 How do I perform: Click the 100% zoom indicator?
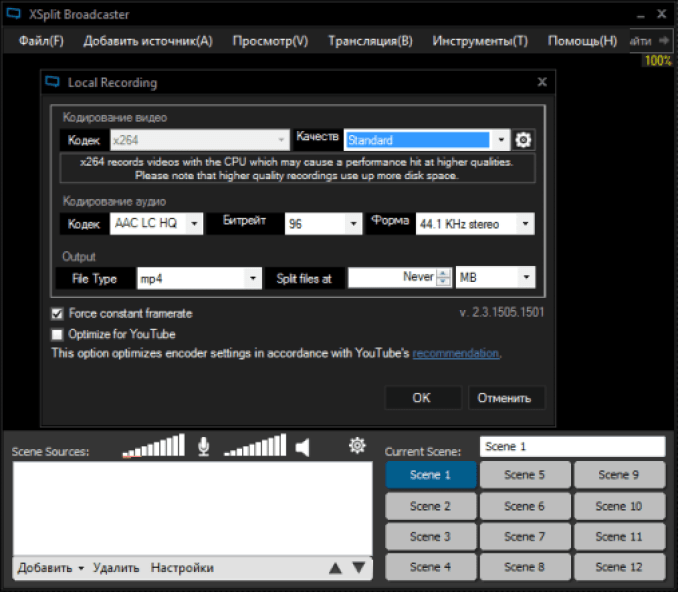pyautogui.click(x=658, y=61)
